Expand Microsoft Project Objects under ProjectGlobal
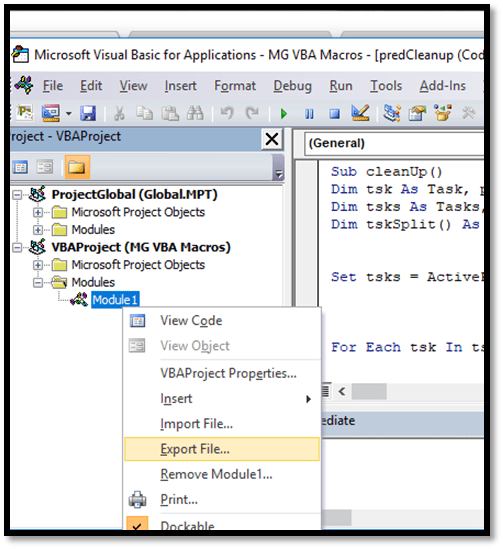The image size is (503, 549). click(37, 212)
